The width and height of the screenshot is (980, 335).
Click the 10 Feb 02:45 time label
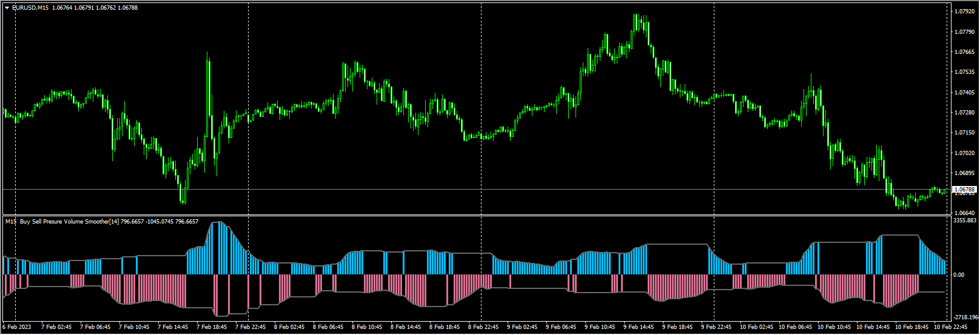pos(756,327)
